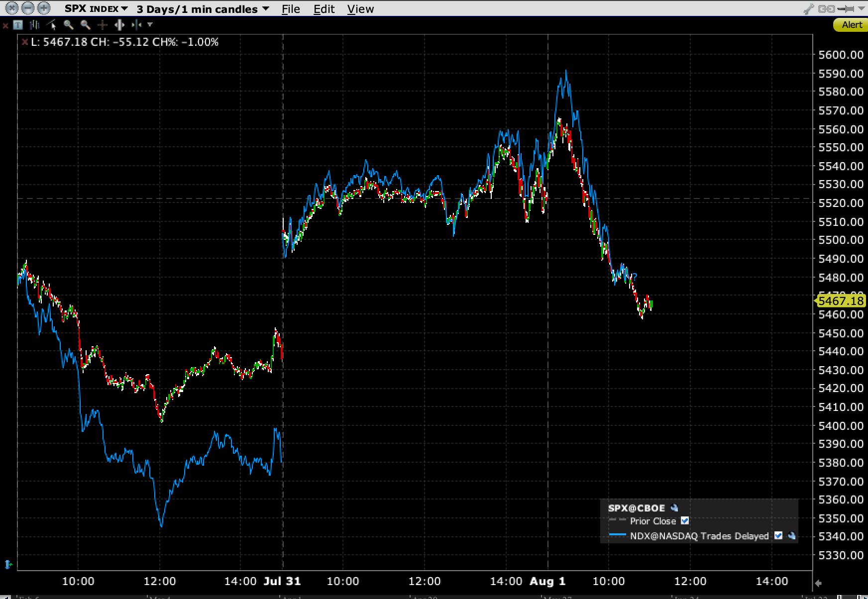Click the widen-candles spacing icon in the toolbar
This screenshot has width=868, height=599.
(119, 24)
